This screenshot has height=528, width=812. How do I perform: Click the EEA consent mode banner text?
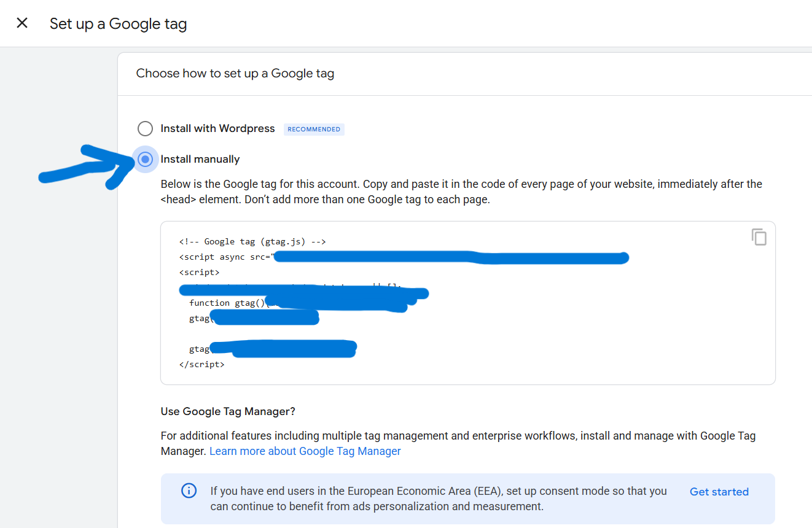tap(439, 499)
